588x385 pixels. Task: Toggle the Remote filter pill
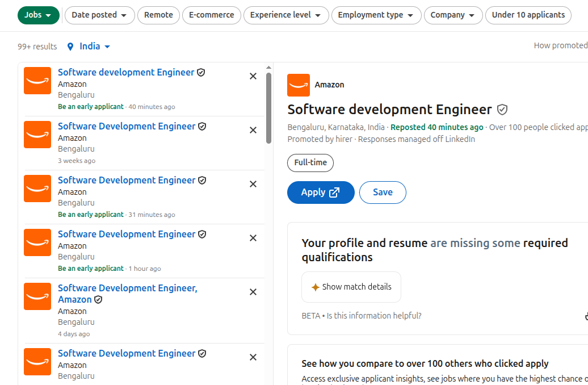point(158,15)
